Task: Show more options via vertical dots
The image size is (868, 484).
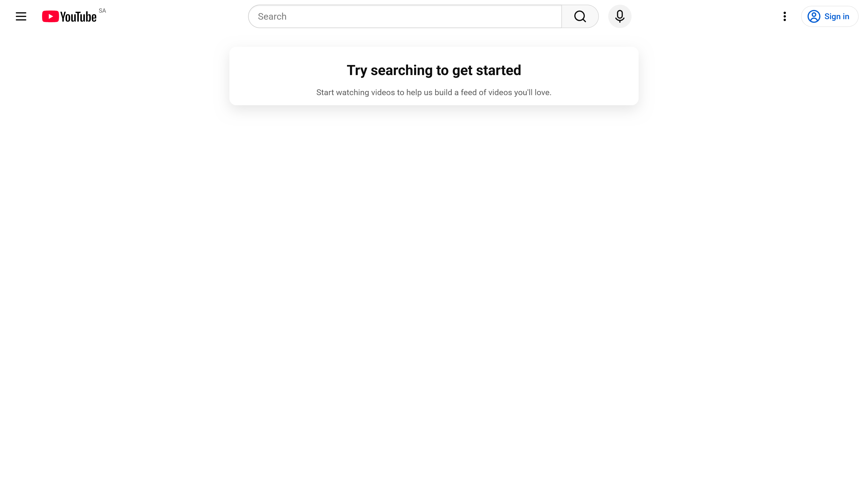Action: click(x=785, y=16)
